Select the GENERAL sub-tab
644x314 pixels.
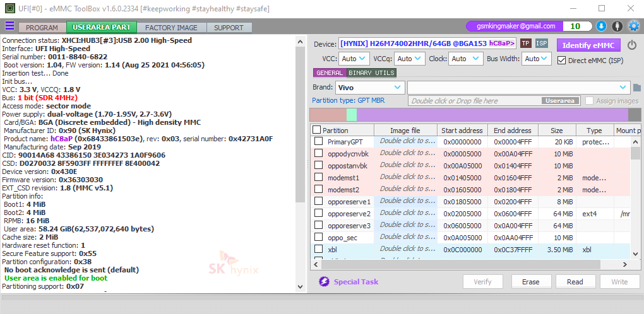coord(330,73)
